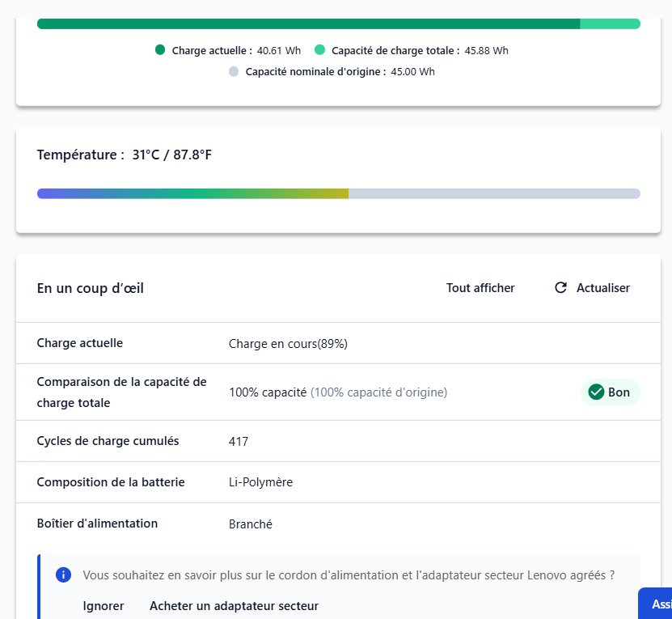Click the green checkmark in Bon badge
This screenshot has width=672, height=619.
[597, 392]
